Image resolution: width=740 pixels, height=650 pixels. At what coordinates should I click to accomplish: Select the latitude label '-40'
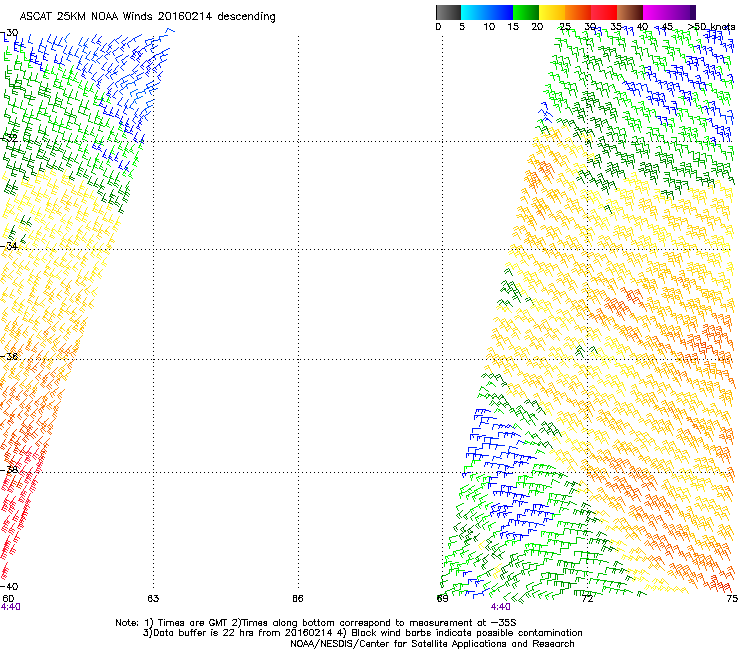click(9, 587)
